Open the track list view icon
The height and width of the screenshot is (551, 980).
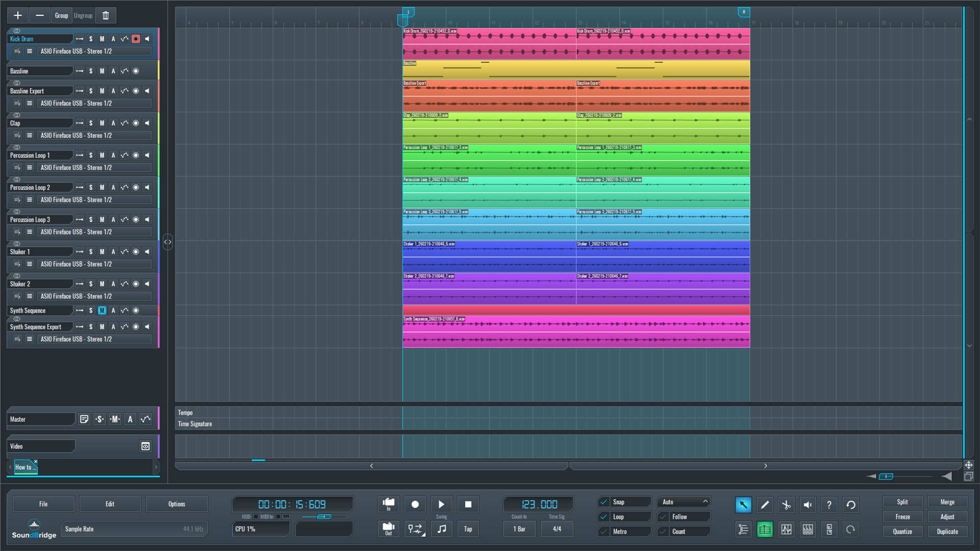pyautogui.click(x=743, y=530)
